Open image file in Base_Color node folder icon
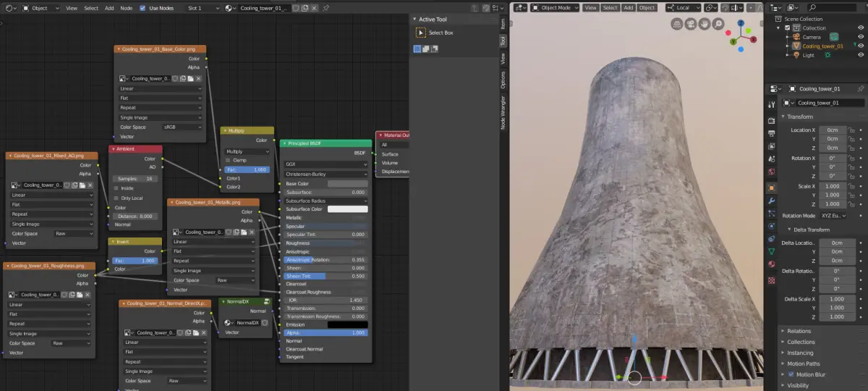Viewport: 868px width, 391px height. click(190, 78)
